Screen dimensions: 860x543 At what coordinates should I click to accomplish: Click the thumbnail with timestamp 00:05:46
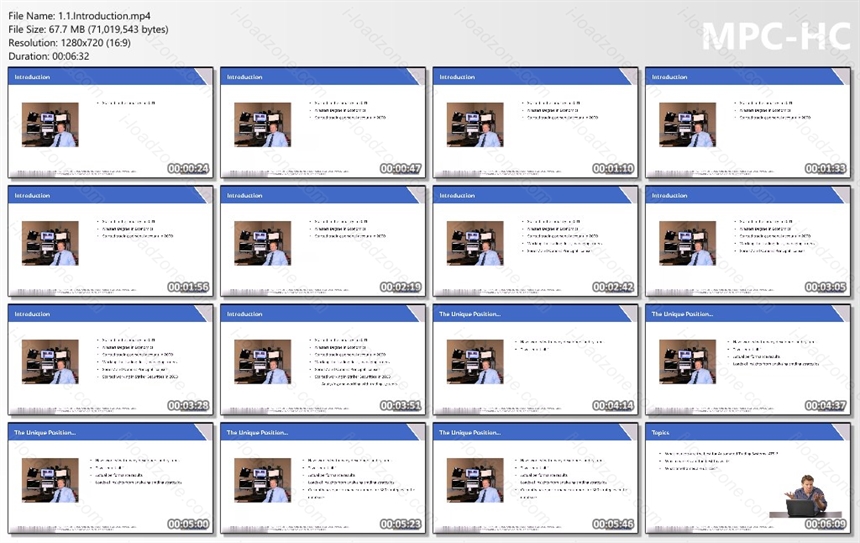click(x=535, y=478)
